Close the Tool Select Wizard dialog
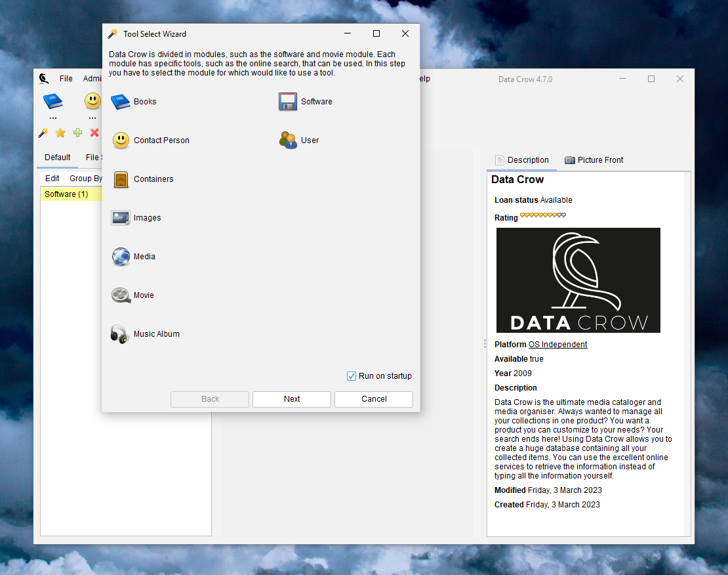This screenshot has height=575, width=728. coord(405,33)
